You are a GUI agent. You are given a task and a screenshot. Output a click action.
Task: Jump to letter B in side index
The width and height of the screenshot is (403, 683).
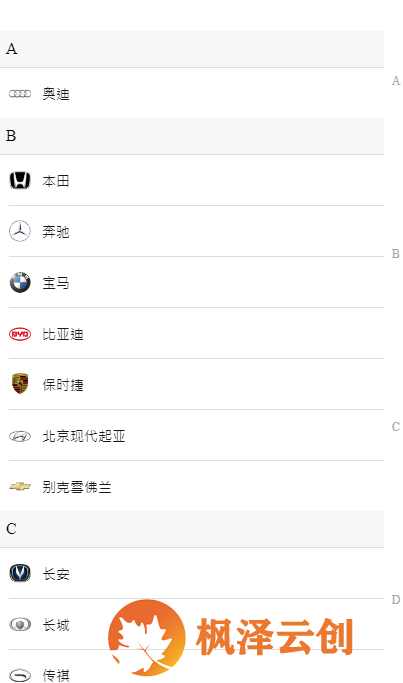click(x=396, y=254)
